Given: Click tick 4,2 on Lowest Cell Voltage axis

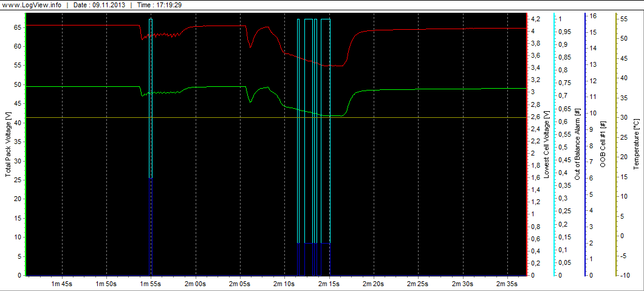Looking at the screenshot, I should click(x=535, y=19).
